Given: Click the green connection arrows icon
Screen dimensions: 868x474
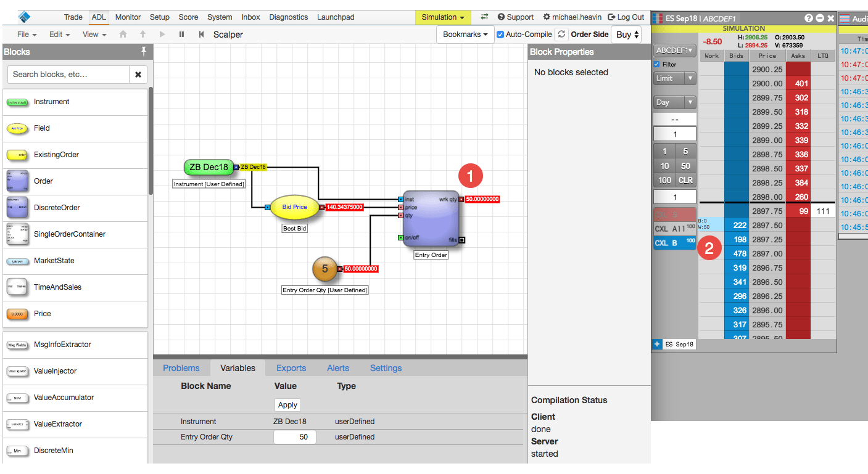Looking at the screenshot, I should (x=485, y=17).
